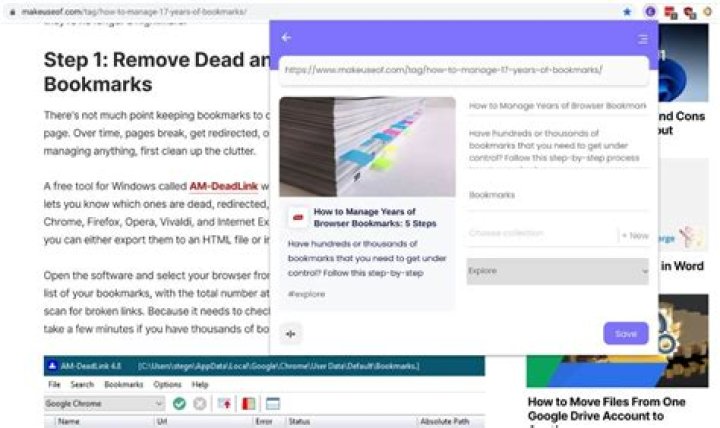Click the green checkmark icon in AM-DeadLink toolbar
720x428 pixels.
coord(179,404)
